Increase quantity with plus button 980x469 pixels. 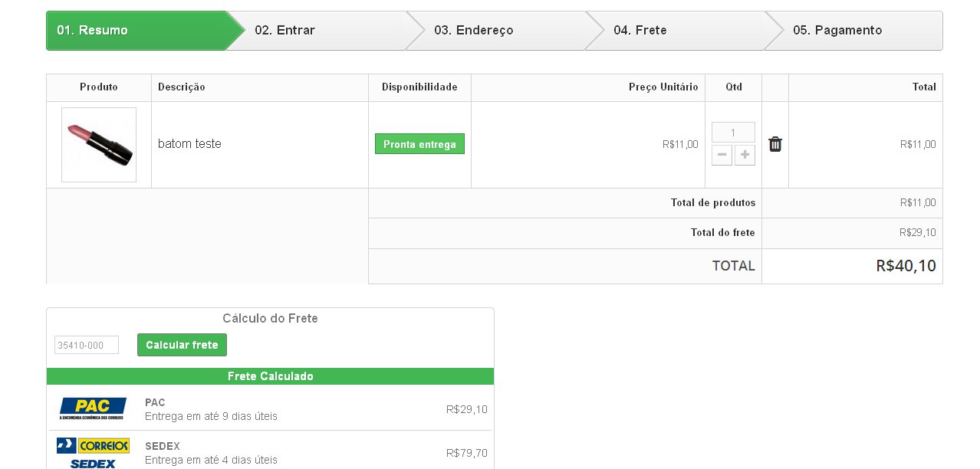(x=745, y=156)
